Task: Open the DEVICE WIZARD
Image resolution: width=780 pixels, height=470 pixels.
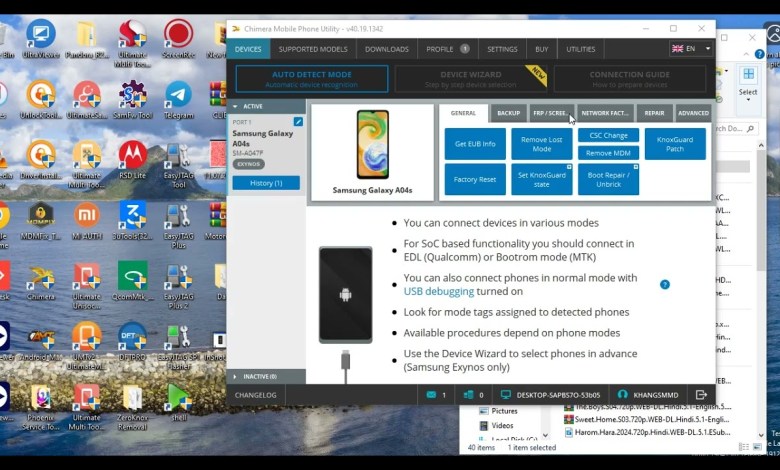Action: click(471, 79)
